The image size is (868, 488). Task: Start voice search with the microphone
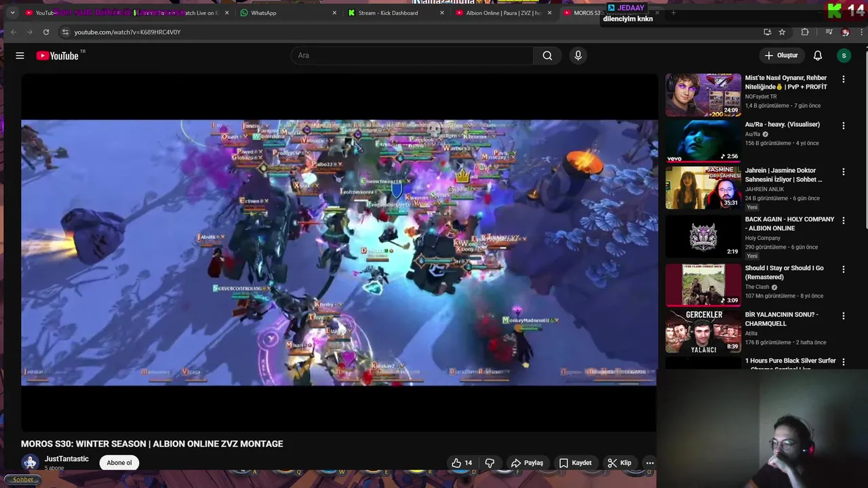[578, 56]
